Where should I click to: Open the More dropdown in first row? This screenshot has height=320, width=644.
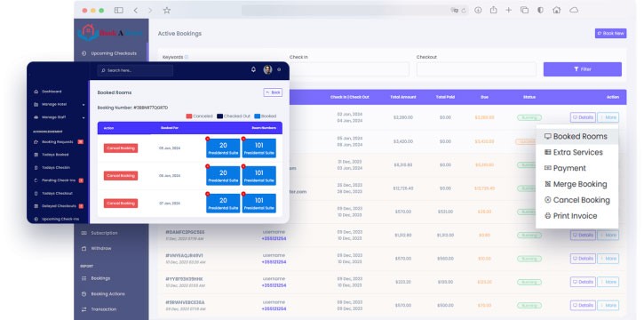tap(608, 117)
